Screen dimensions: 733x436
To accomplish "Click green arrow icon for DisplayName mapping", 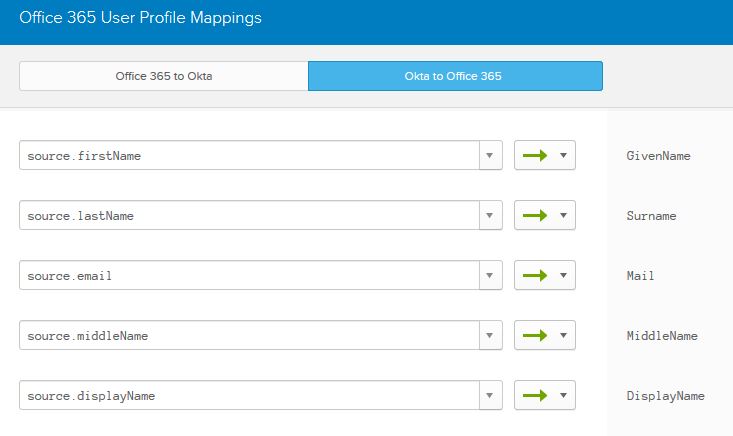I will click(x=536, y=396).
